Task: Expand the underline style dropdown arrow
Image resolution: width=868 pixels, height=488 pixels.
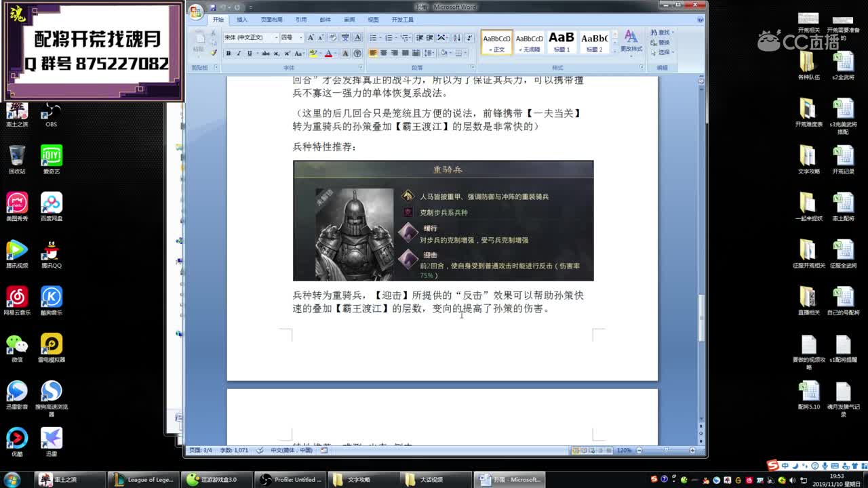Action: [257, 53]
